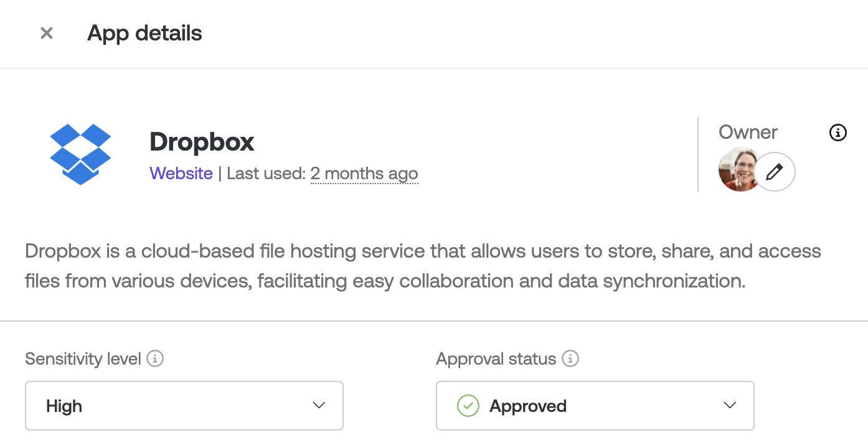
Task: Click the 'Sensitivity level' label
Action: (x=83, y=359)
